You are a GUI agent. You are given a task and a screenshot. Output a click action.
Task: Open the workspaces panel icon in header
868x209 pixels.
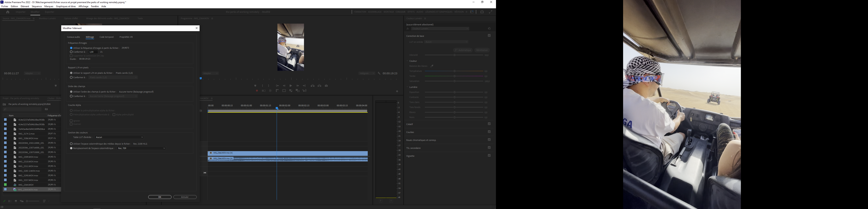pos(472,12)
